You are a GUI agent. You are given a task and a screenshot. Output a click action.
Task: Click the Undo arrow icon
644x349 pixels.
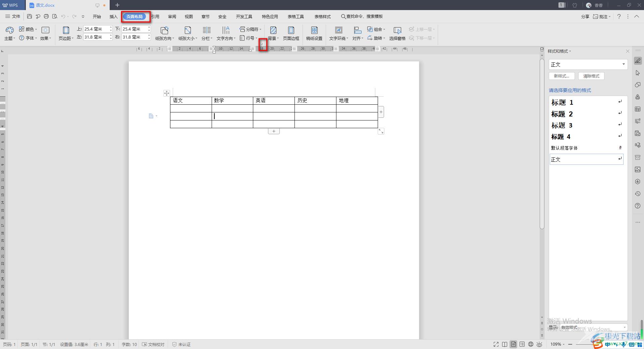click(x=63, y=16)
